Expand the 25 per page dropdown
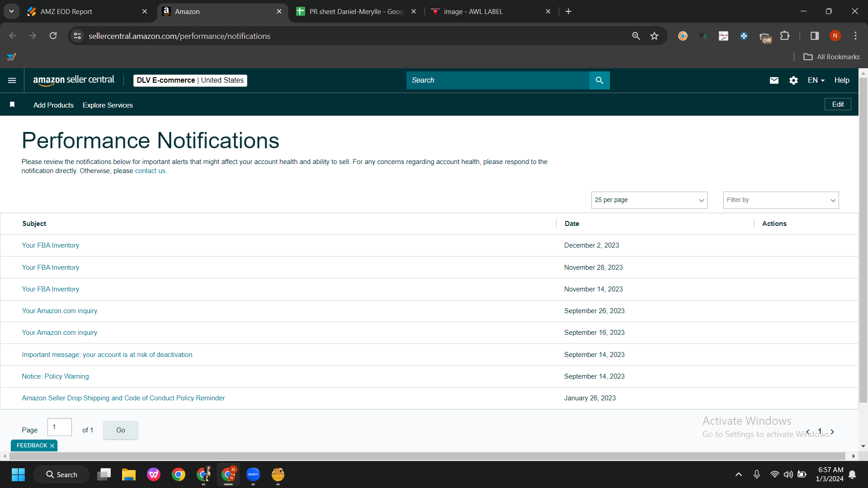 [649, 200]
